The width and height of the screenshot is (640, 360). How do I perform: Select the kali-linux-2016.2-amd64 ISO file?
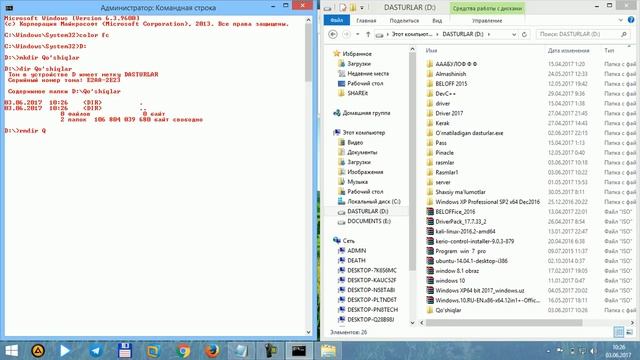pyautogui.click(x=465, y=231)
